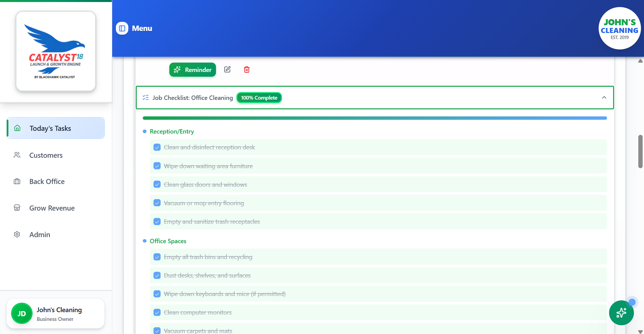
Task: Click the red trash delete icon
Action: pos(247,70)
